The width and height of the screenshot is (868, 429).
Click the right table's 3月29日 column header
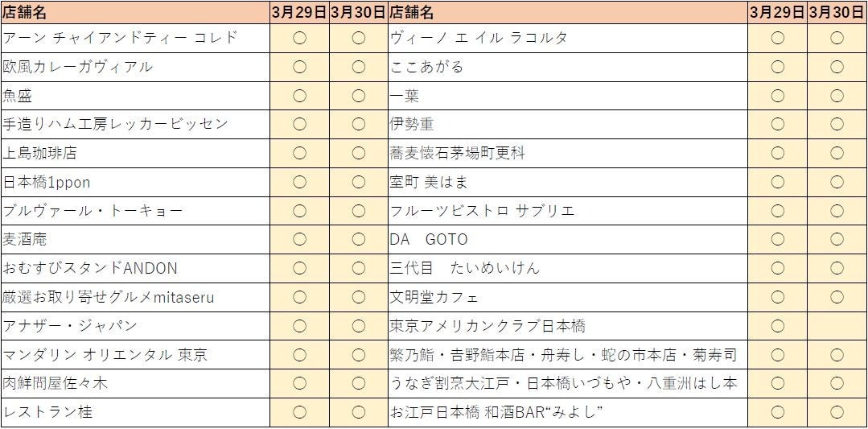click(x=777, y=12)
